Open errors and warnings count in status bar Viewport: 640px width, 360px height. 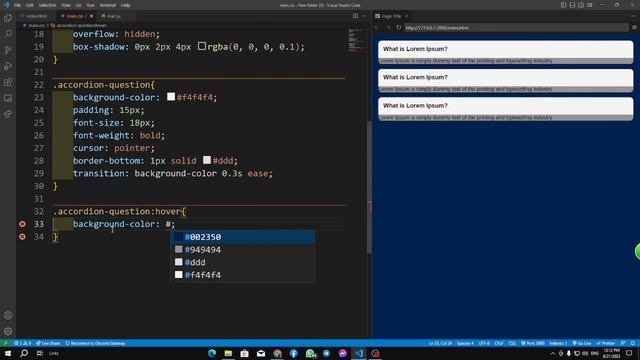22,343
